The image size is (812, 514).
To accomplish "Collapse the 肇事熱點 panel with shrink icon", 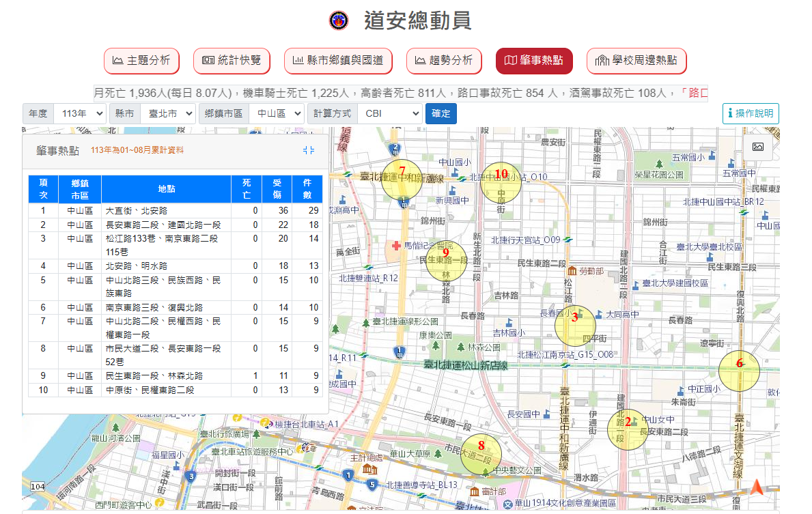I will coord(309,150).
